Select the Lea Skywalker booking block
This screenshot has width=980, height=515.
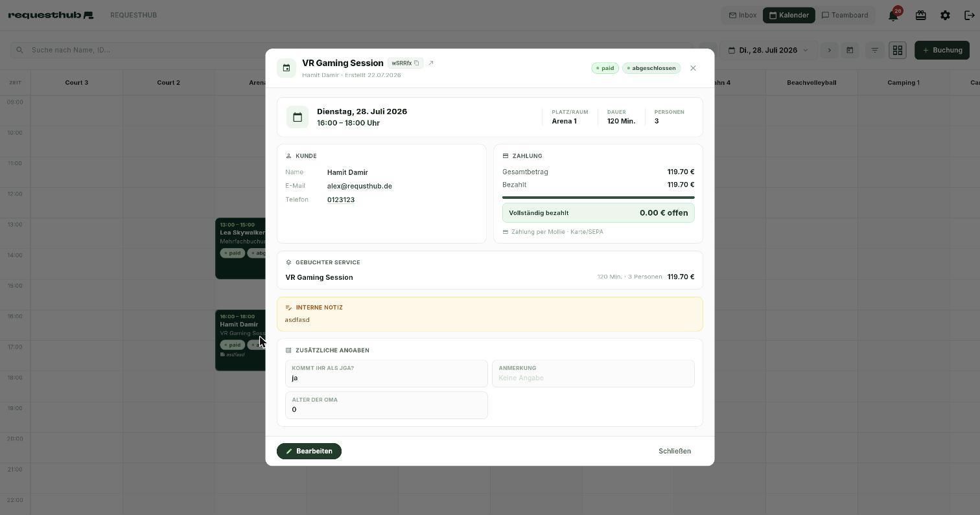240,248
